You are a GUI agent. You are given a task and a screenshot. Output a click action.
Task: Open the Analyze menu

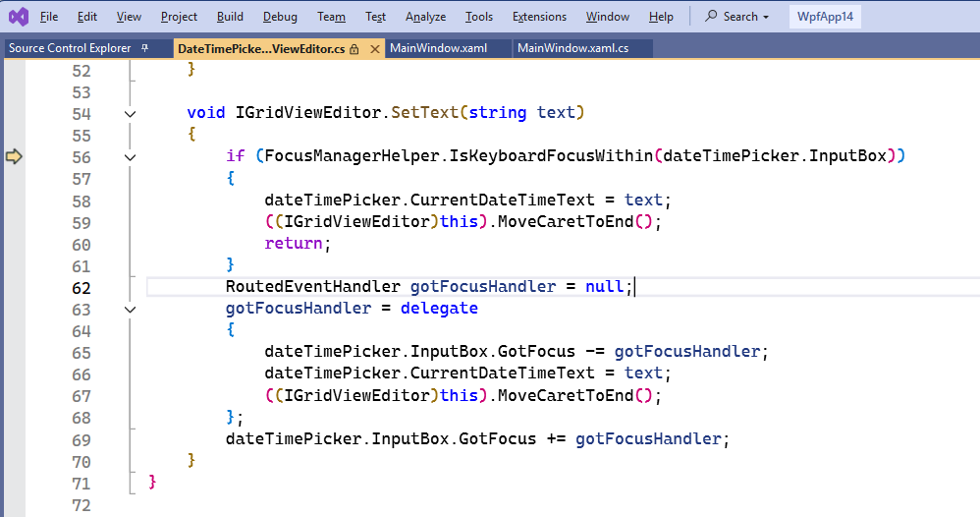click(425, 17)
